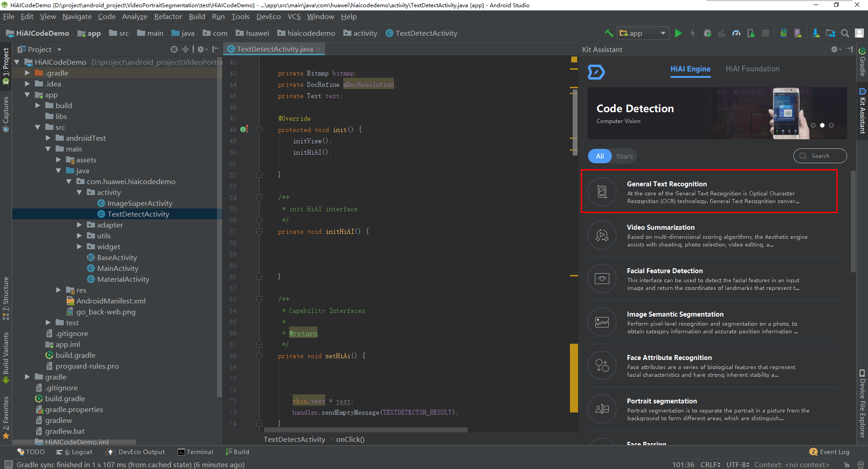Switch to the HiAI Foundation tab
Image resolution: width=868 pixels, height=469 pixels.
(752, 69)
